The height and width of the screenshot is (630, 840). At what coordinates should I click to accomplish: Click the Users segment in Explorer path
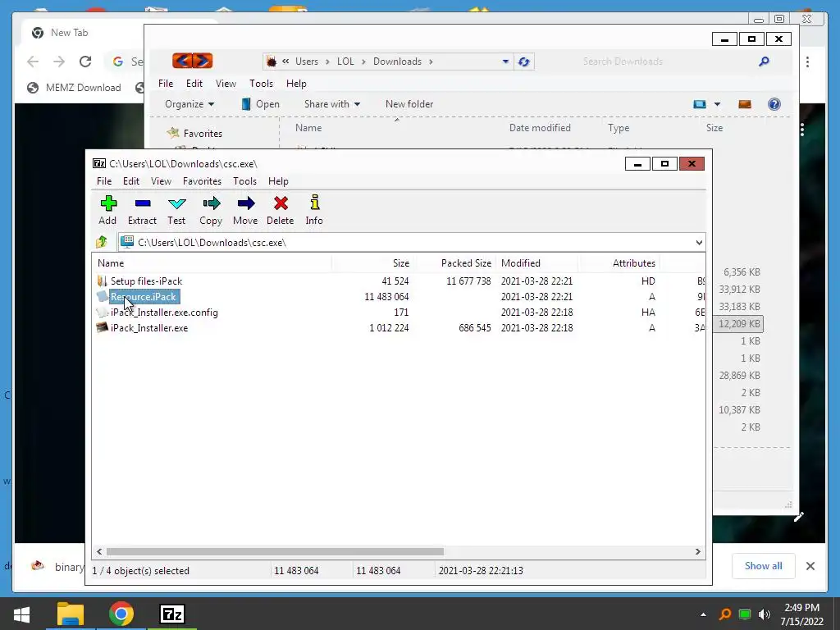(x=307, y=62)
